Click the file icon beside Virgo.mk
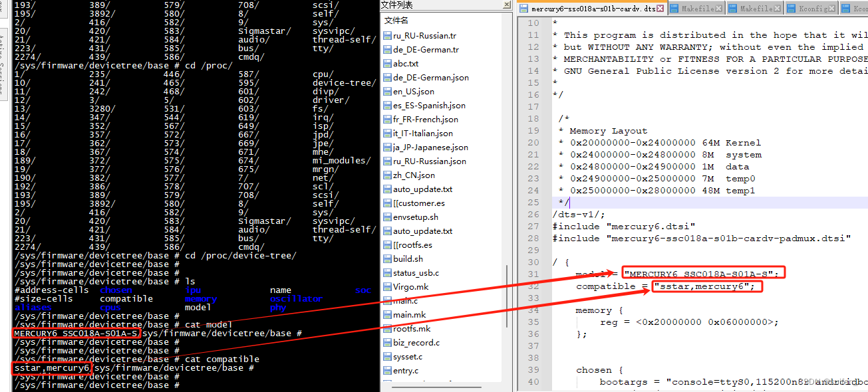This screenshot has height=392, width=868. coord(388,287)
